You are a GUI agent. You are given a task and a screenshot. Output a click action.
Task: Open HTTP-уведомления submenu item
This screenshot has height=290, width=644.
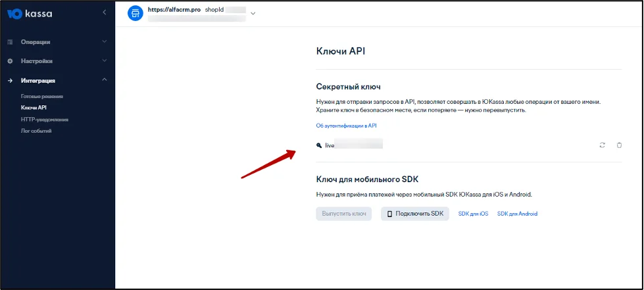pos(44,120)
